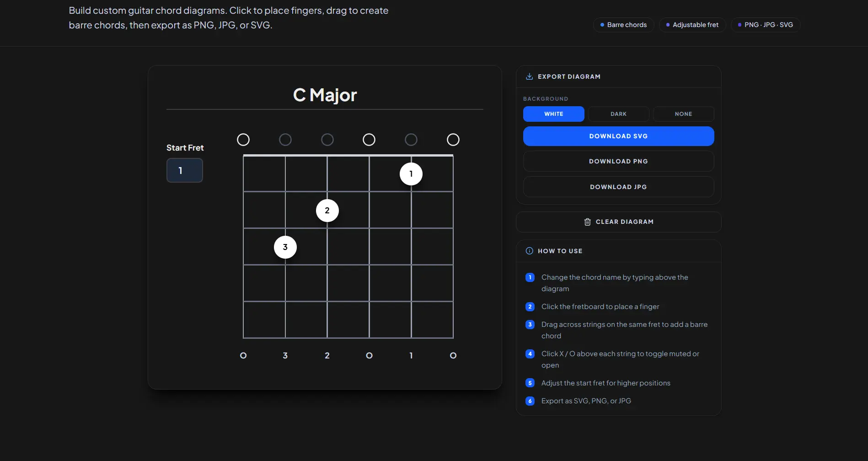This screenshot has width=868, height=461.
Task: Toggle the dim marker above third string
Action: [x=327, y=140]
